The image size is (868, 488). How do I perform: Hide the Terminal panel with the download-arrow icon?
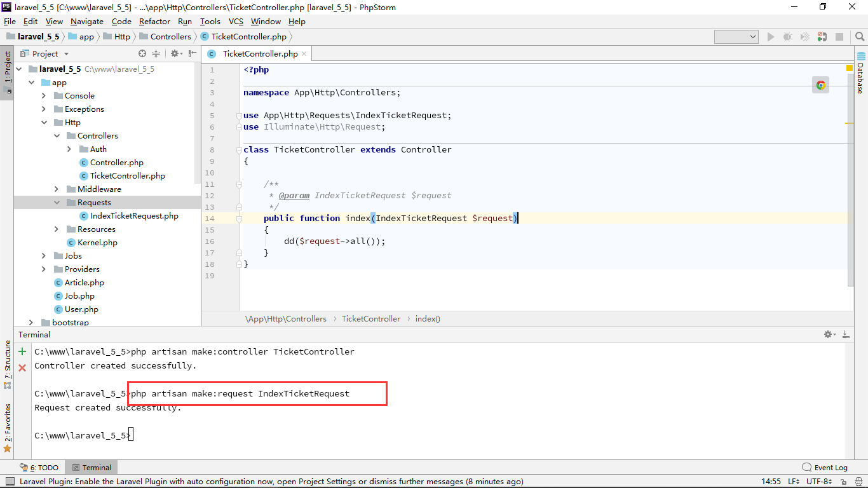click(x=846, y=334)
